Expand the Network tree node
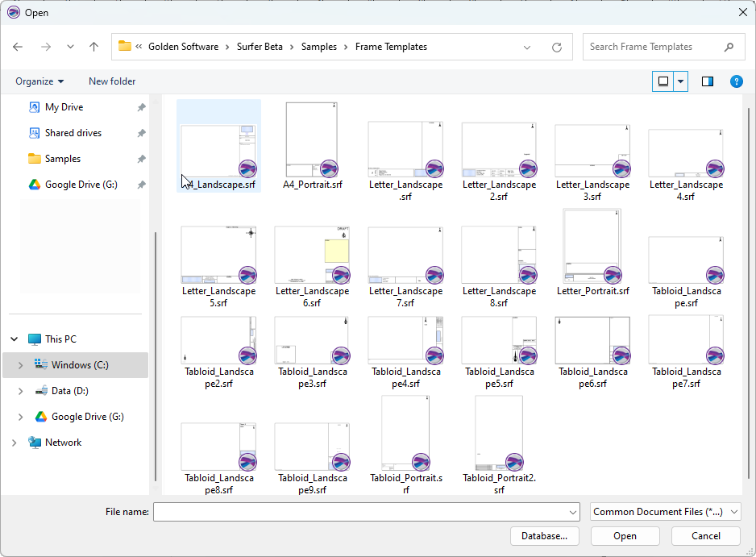The width and height of the screenshot is (756, 557). (15, 443)
